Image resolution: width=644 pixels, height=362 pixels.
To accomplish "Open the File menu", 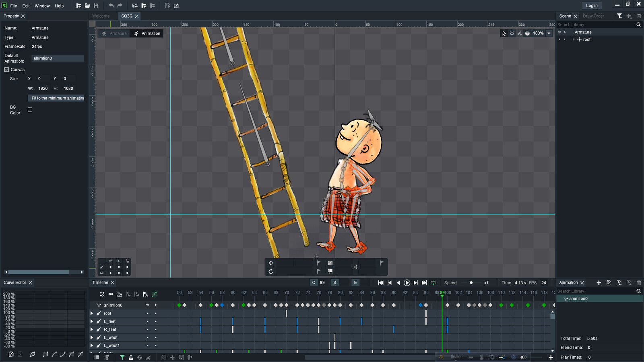I will 14,6.
